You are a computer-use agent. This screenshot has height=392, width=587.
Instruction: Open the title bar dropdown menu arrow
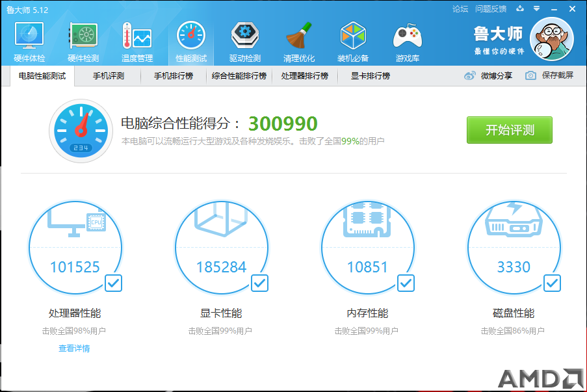[536, 8]
